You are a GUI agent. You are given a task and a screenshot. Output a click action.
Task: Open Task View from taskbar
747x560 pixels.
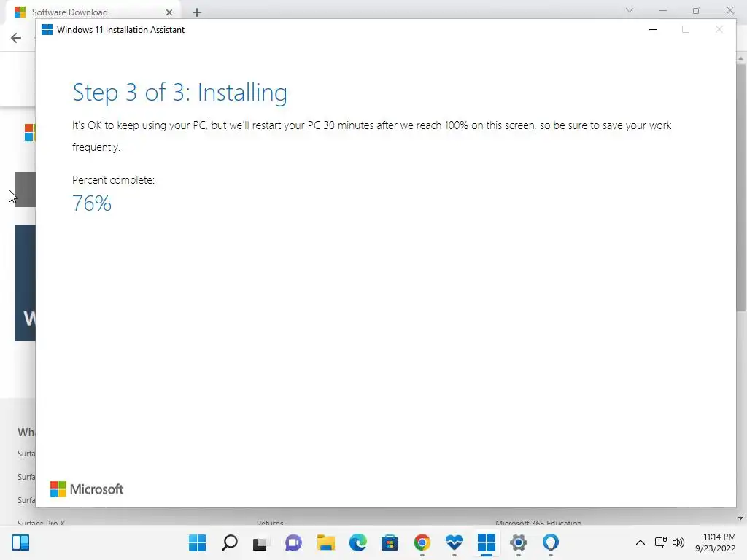(261, 542)
